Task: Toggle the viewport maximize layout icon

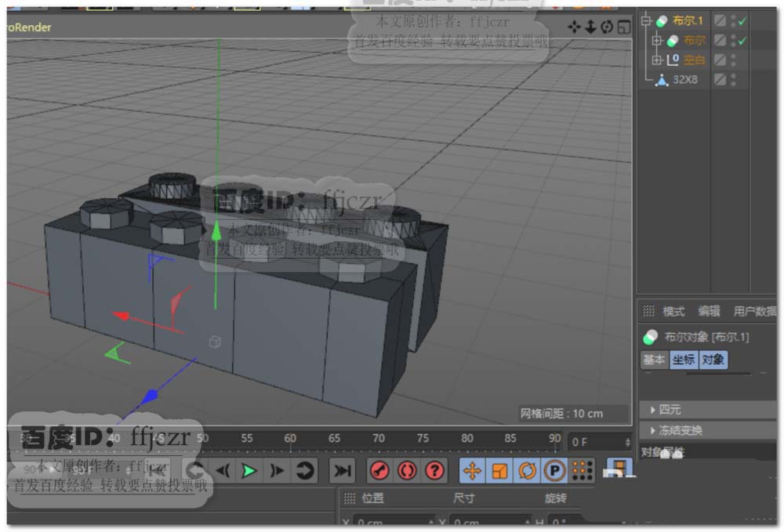Action: (x=623, y=27)
